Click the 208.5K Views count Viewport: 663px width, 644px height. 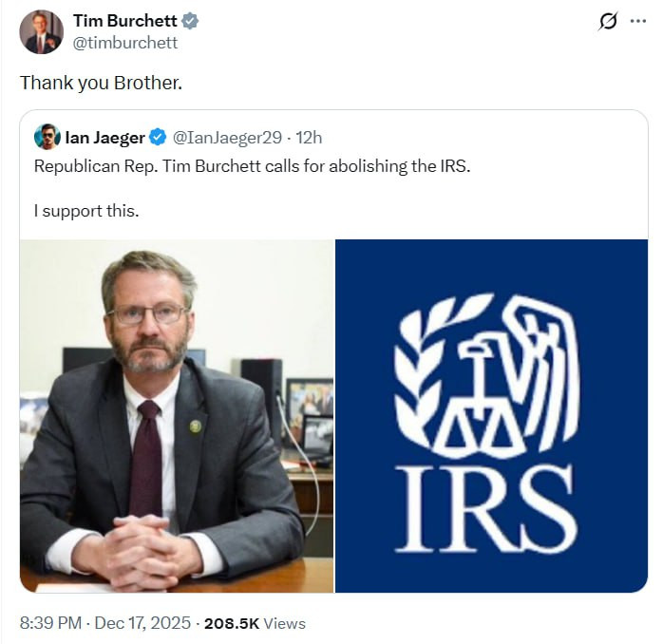[x=255, y=623]
